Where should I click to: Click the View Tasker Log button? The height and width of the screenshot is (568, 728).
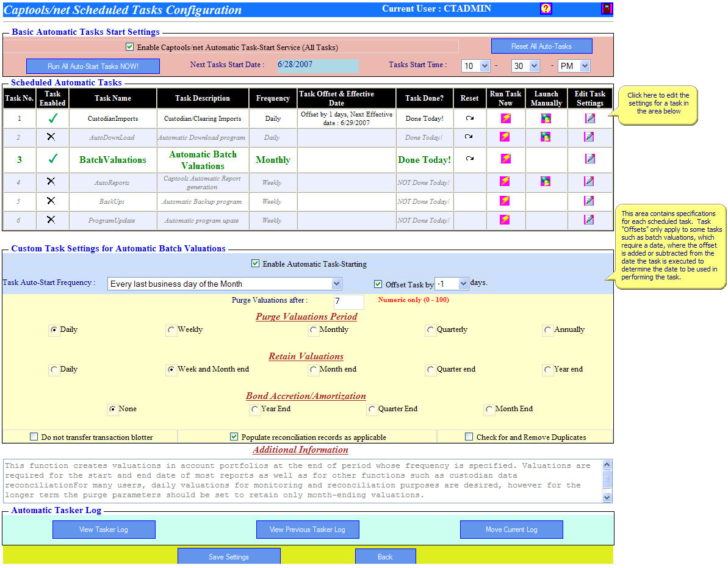point(103,529)
